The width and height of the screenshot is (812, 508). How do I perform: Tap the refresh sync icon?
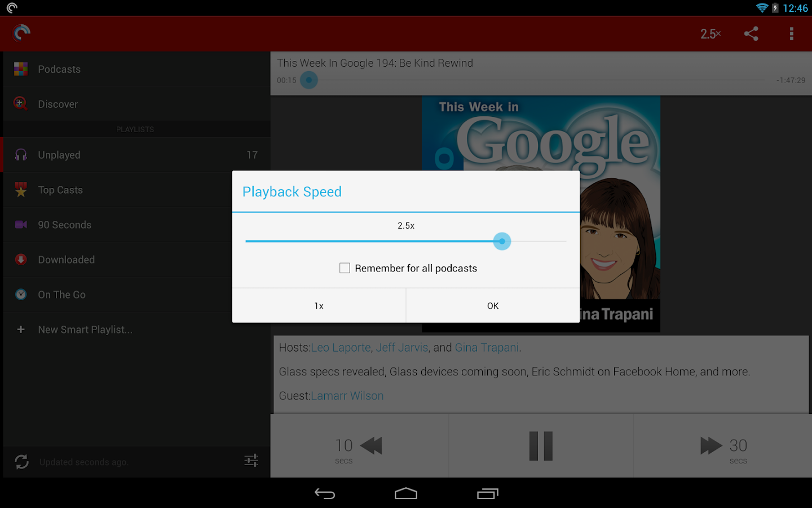pos(22,462)
